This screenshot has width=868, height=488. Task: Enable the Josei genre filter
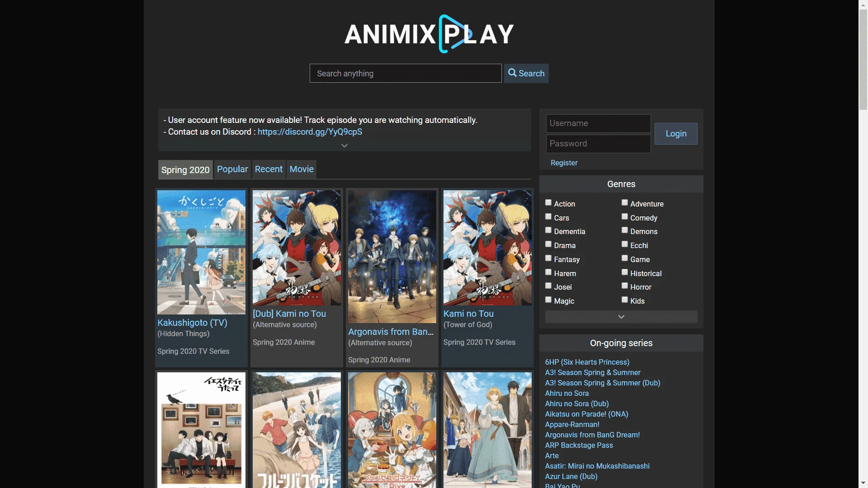548,286
